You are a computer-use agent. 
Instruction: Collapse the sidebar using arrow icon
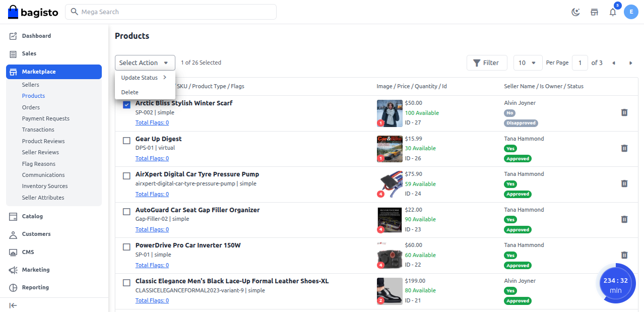[x=13, y=305]
